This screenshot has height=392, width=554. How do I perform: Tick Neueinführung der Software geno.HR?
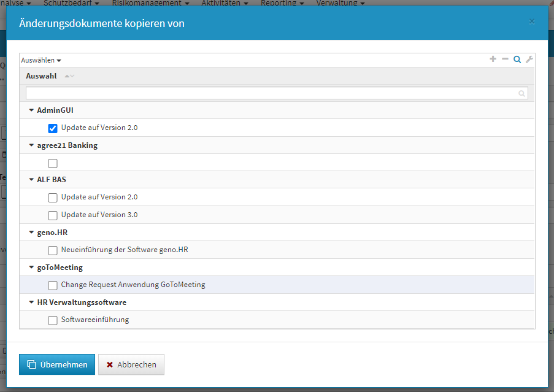(x=53, y=250)
